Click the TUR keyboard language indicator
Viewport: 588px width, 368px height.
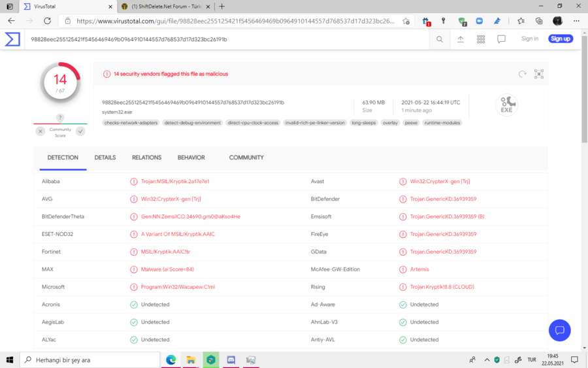click(532, 360)
